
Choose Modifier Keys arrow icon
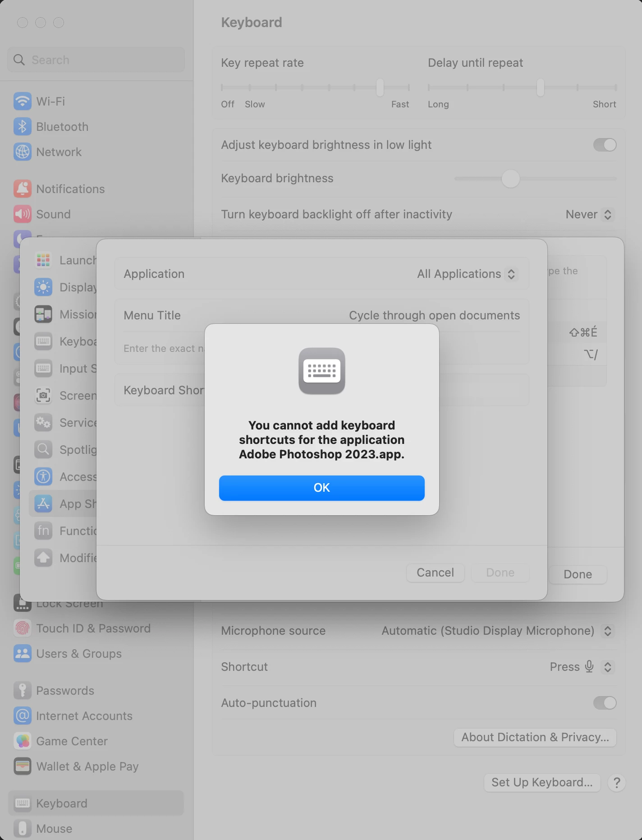(43, 558)
